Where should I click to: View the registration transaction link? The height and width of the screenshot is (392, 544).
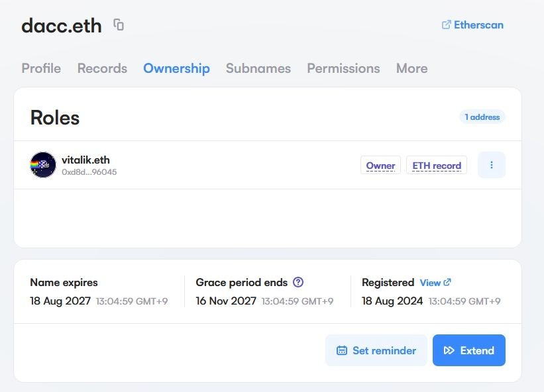tap(435, 282)
